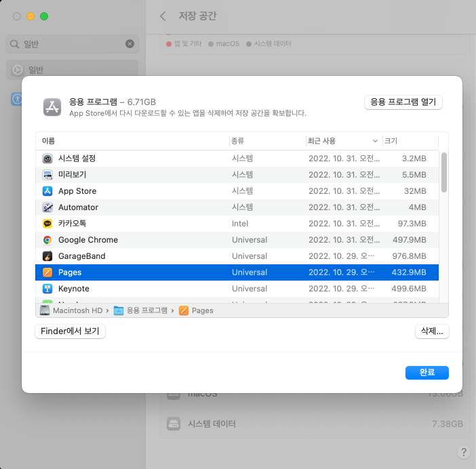The width and height of the screenshot is (476, 469).
Task: Sort by 최근 사용 column chevron
Action: coord(375,141)
